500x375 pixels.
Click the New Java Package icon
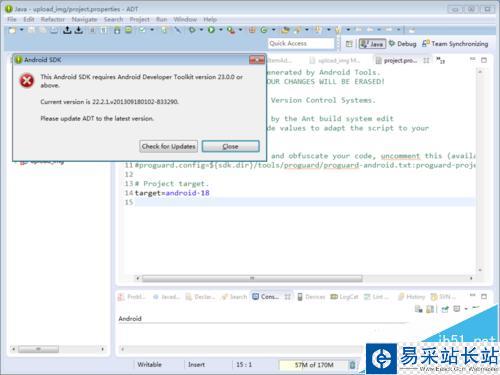[252, 30]
